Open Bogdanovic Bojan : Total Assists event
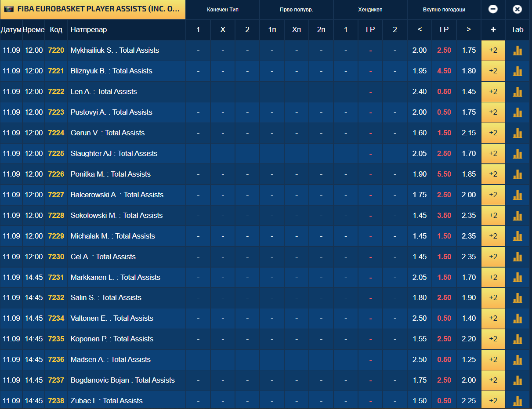This screenshot has width=532, height=409. (123, 380)
